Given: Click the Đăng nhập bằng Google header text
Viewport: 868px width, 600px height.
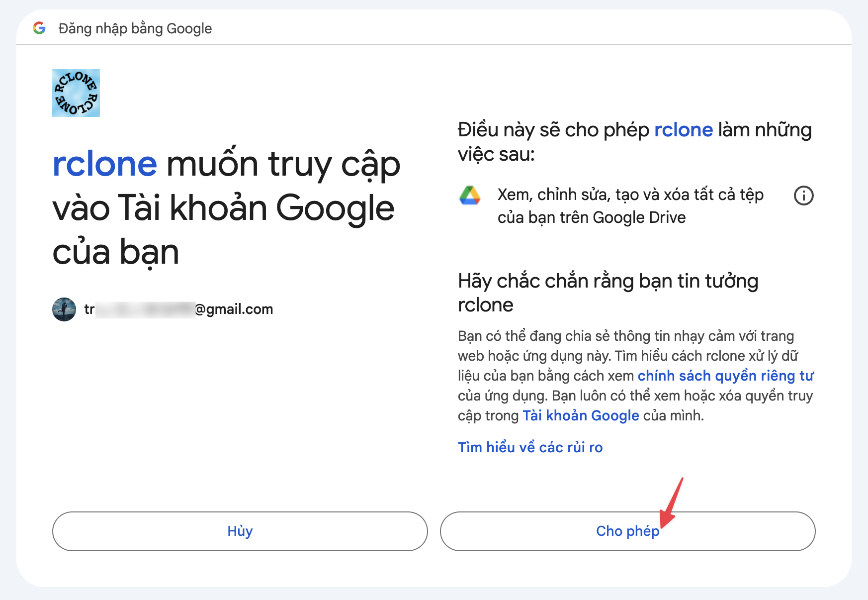Looking at the screenshot, I should pos(135,28).
